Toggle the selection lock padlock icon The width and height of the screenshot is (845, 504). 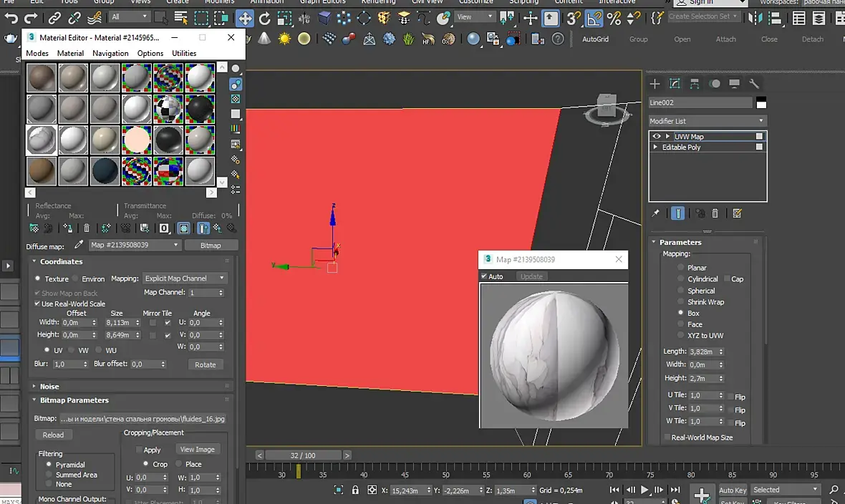tap(355, 490)
